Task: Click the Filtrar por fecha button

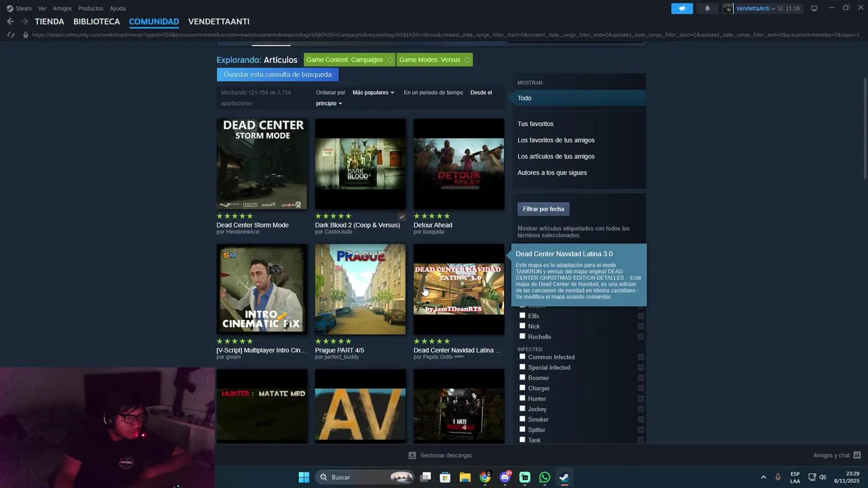Action: [x=543, y=209]
